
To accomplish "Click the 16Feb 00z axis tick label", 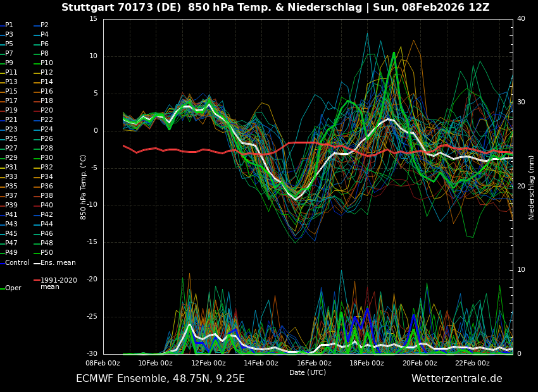I will click(314, 363).
